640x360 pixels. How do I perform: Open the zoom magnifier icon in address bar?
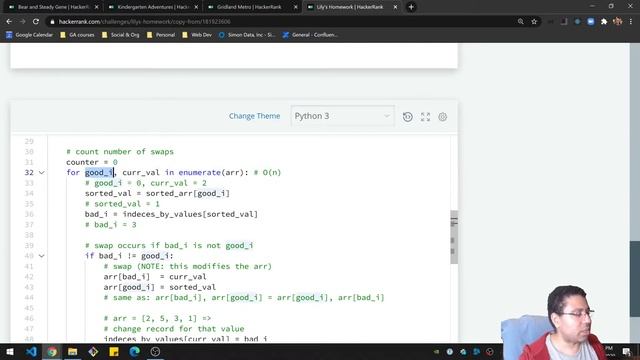[x=520, y=22]
